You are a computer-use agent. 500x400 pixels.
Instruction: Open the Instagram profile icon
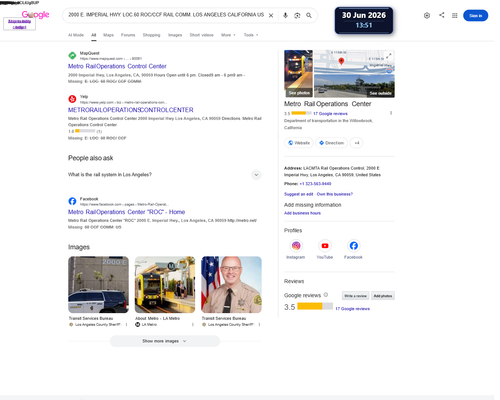point(296,246)
